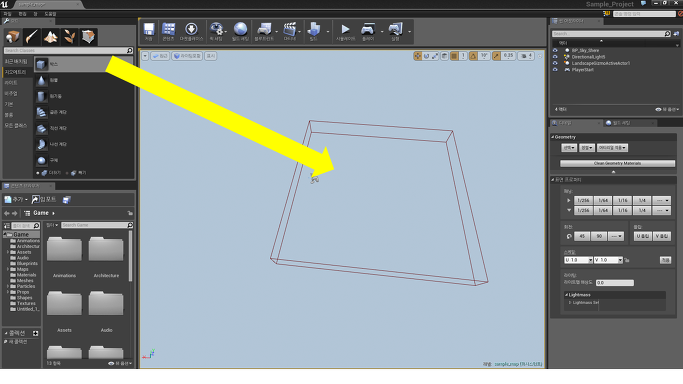
Task: Open Build options dropdown arrow
Action: coord(328,31)
